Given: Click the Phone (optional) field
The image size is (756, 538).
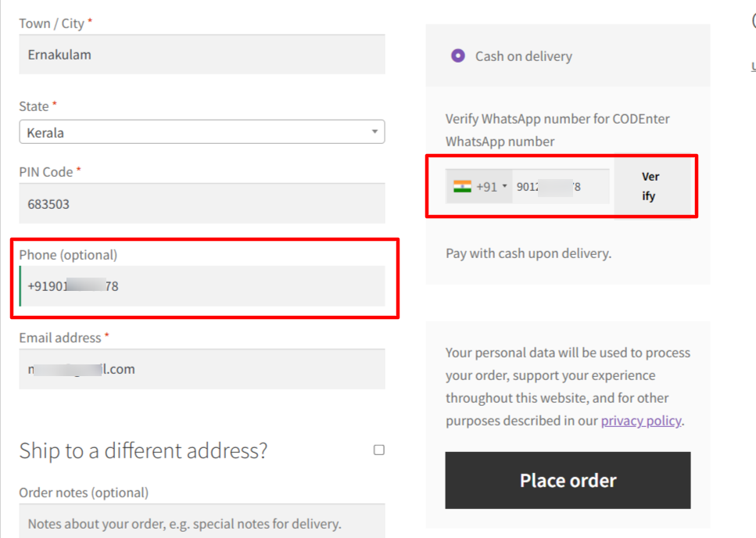Looking at the screenshot, I should (x=202, y=286).
